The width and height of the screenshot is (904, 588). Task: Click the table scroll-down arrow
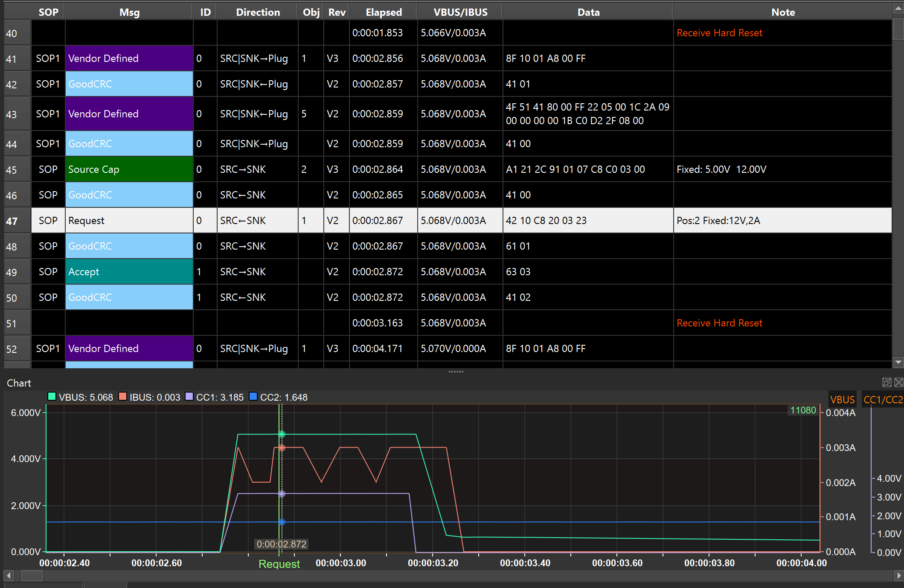click(x=898, y=362)
